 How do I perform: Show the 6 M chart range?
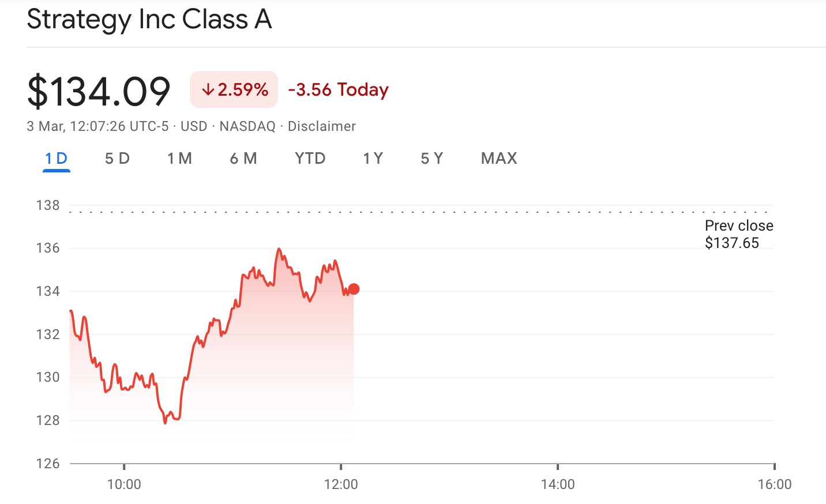click(x=243, y=159)
